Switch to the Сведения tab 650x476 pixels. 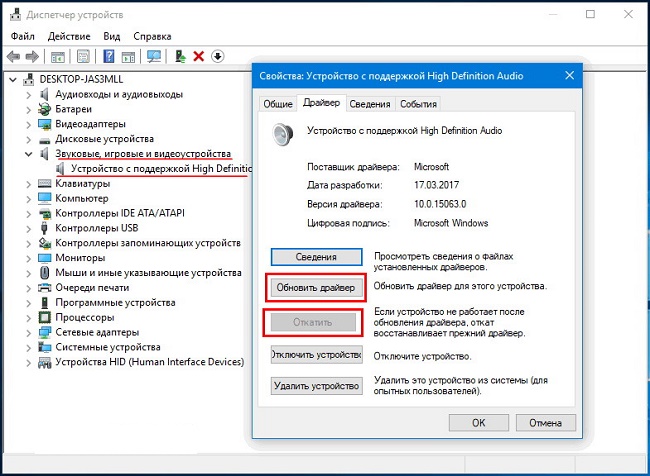(370, 104)
